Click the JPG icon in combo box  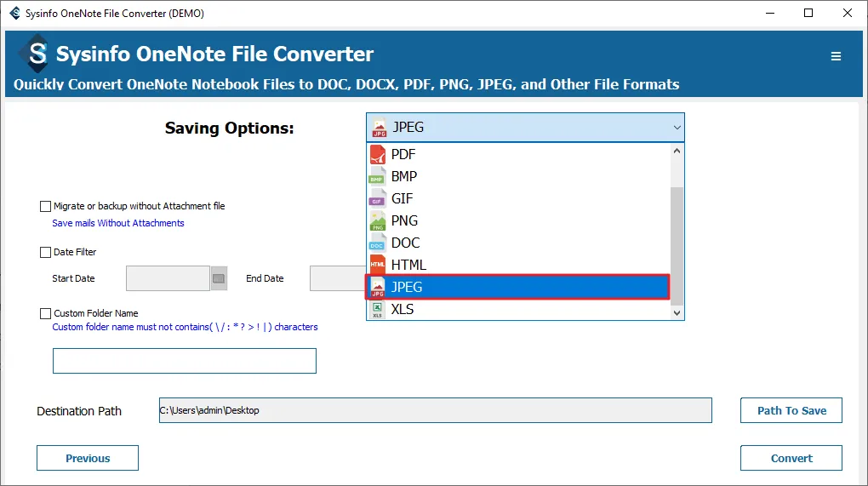coord(380,128)
